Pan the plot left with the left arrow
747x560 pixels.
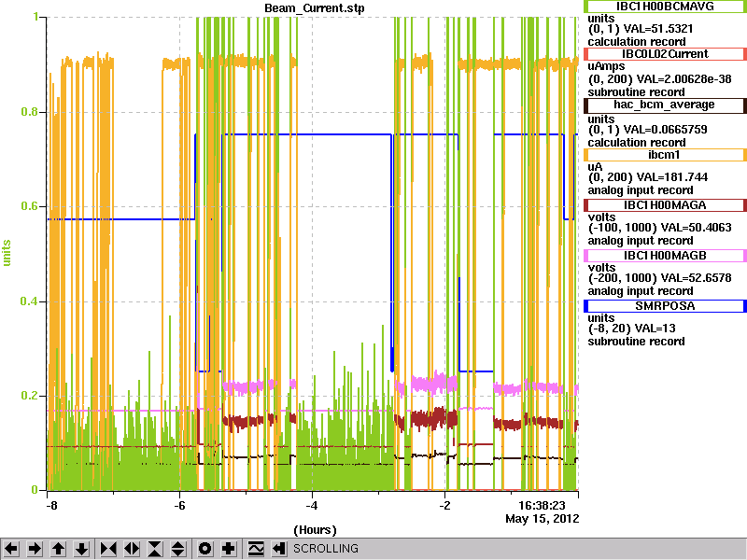click(x=11, y=549)
